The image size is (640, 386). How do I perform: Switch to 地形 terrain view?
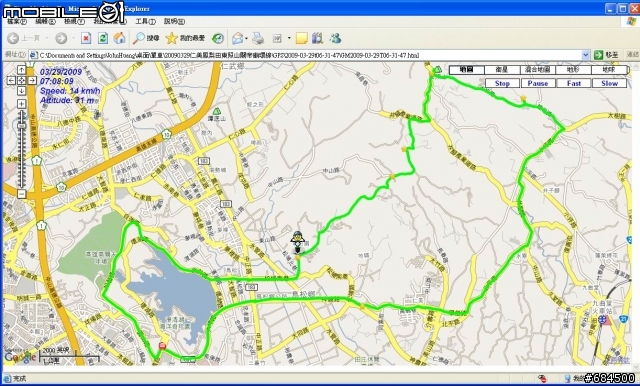click(x=573, y=70)
